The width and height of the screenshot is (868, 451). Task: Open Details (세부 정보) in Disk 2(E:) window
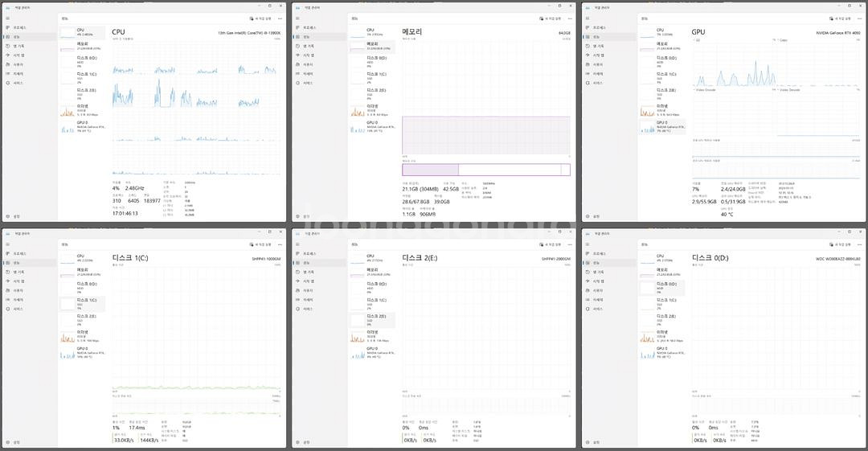[319, 300]
